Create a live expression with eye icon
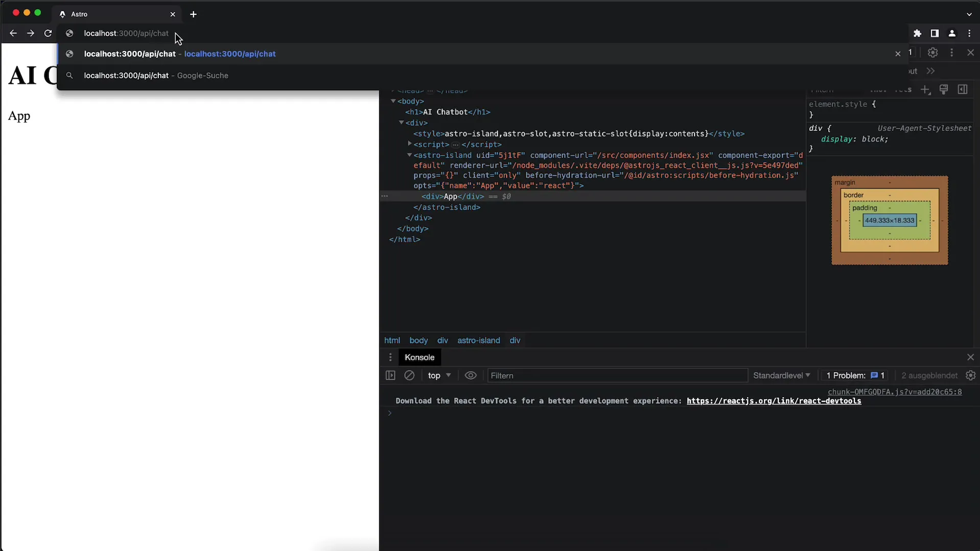This screenshot has height=551, width=980. point(471,376)
